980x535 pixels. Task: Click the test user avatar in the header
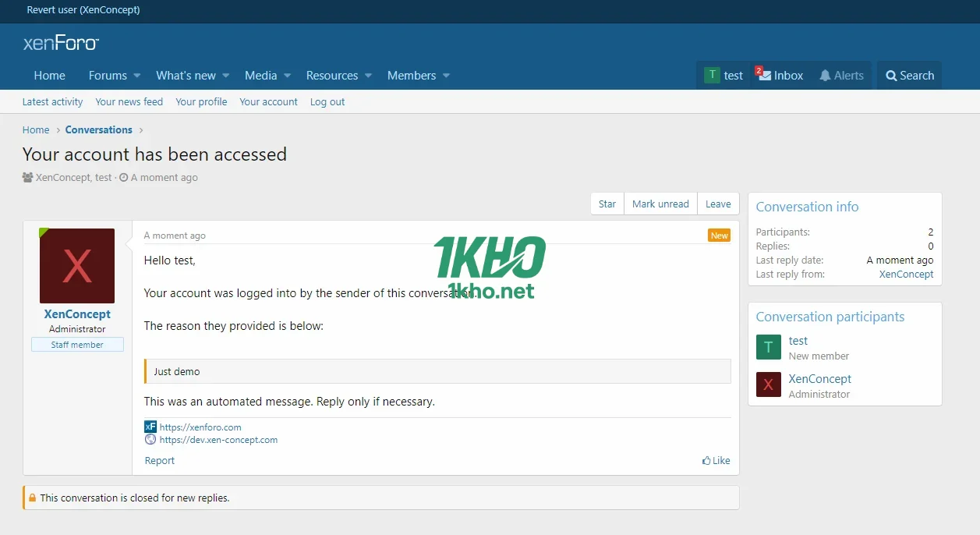711,75
